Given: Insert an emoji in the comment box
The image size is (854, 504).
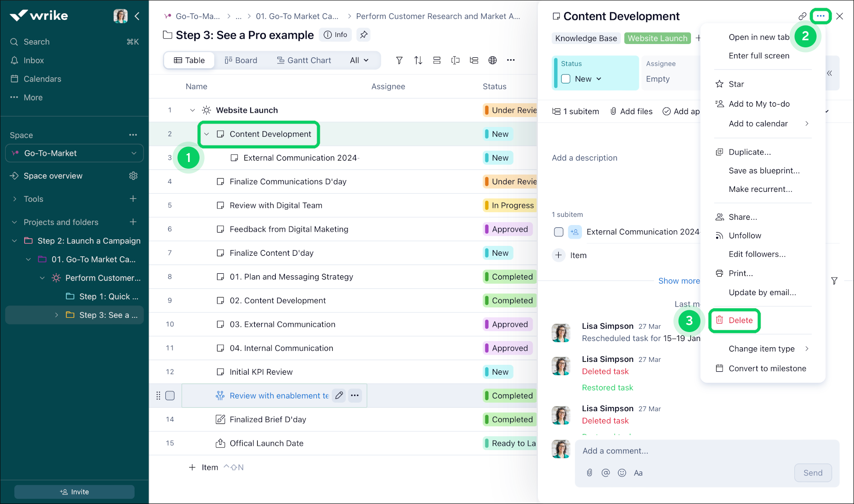Looking at the screenshot, I should (x=622, y=473).
